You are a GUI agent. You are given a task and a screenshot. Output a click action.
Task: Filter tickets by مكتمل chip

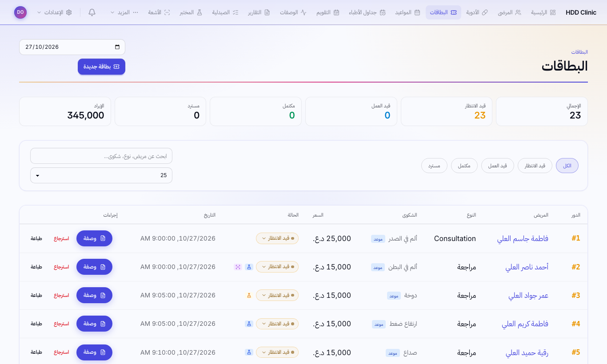click(464, 166)
